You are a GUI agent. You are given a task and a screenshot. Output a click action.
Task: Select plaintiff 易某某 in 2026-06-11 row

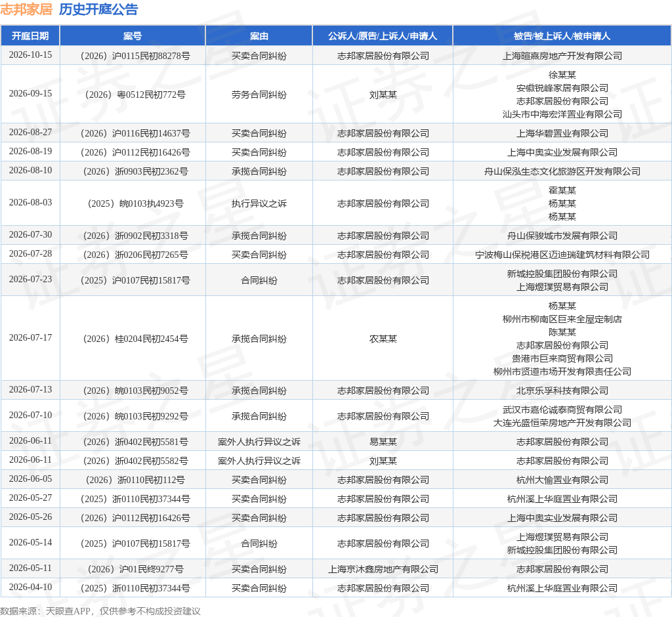click(x=383, y=442)
